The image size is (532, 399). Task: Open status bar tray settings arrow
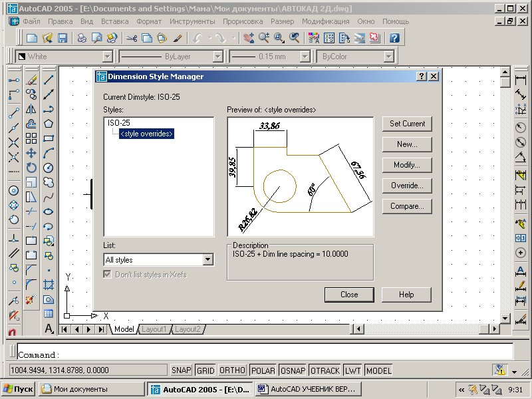[515, 372]
